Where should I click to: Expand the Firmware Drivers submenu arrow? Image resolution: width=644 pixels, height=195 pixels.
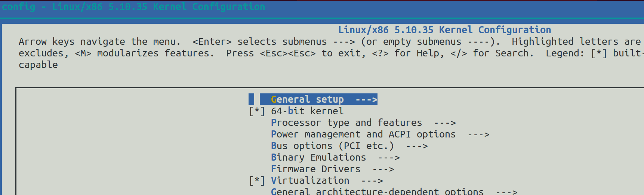tap(383, 169)
